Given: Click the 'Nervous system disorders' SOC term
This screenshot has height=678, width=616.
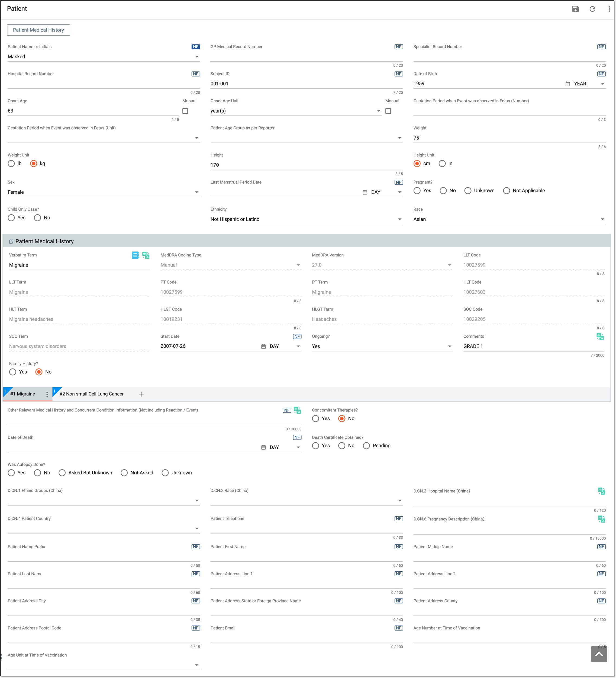Looking at the screenshot, I should point(38,346).
